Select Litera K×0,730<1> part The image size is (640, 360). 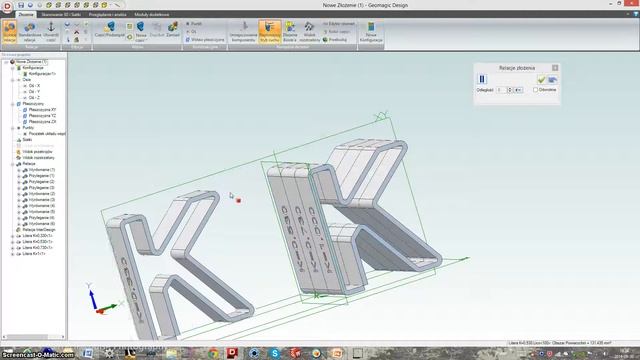pyautogui.click(x=37, y=248)
